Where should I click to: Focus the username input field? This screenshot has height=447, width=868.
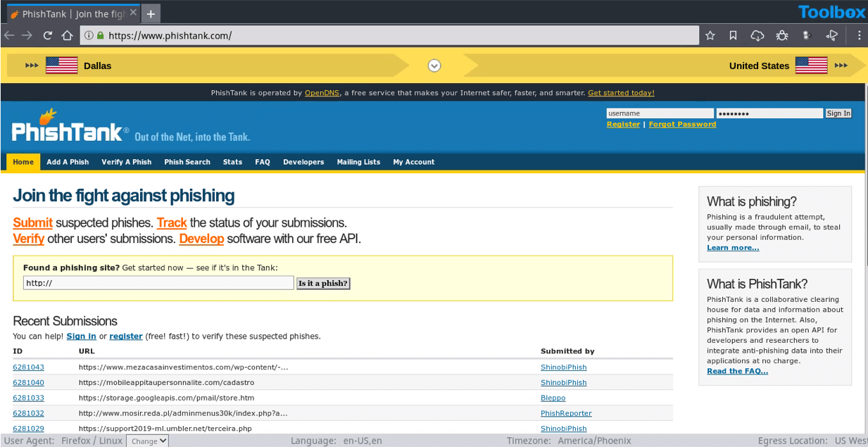660,113
